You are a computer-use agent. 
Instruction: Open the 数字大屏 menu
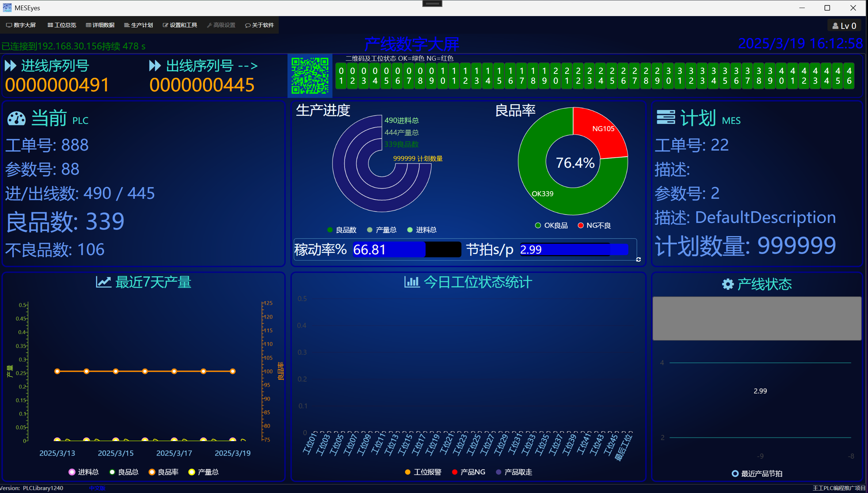tap(21, 25)
